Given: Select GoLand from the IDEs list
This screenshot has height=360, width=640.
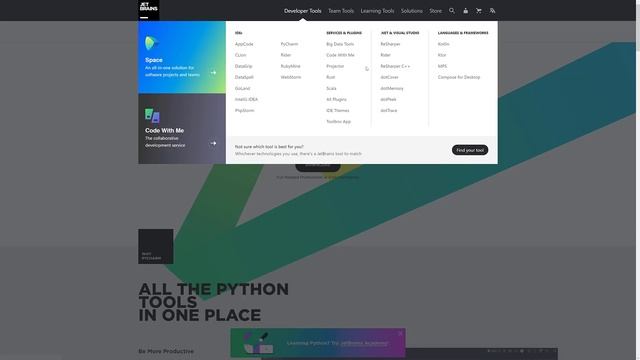Looking at the screenshot, I should (242, 88).
